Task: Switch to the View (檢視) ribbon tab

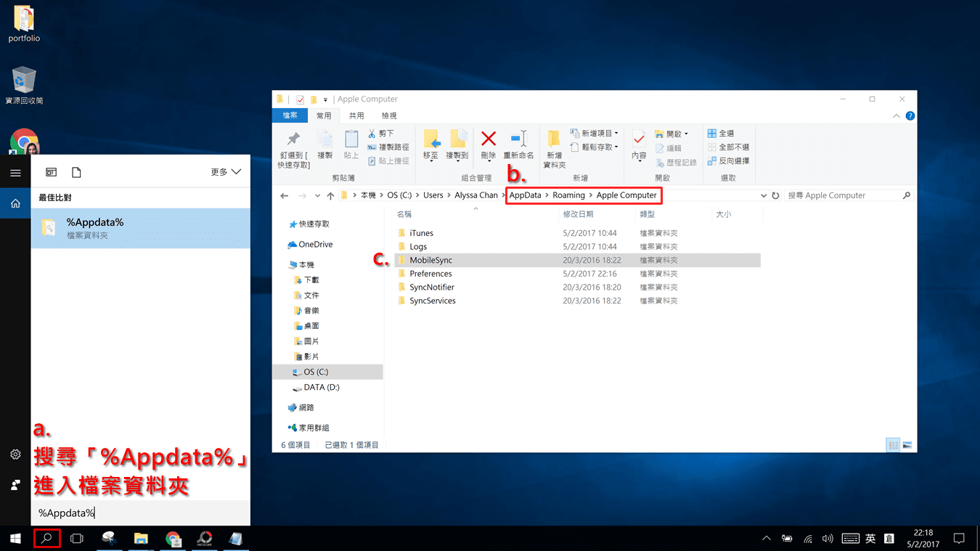Action: [389, 115]
